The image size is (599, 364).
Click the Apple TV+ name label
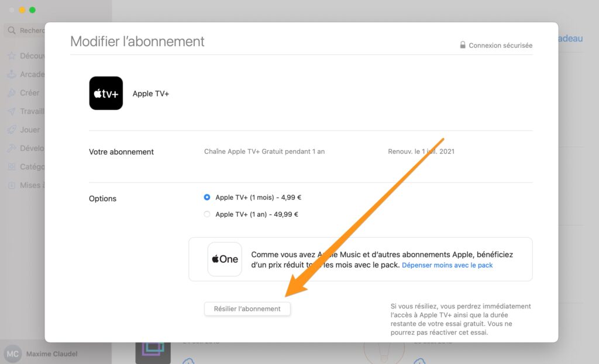point(150,93)
